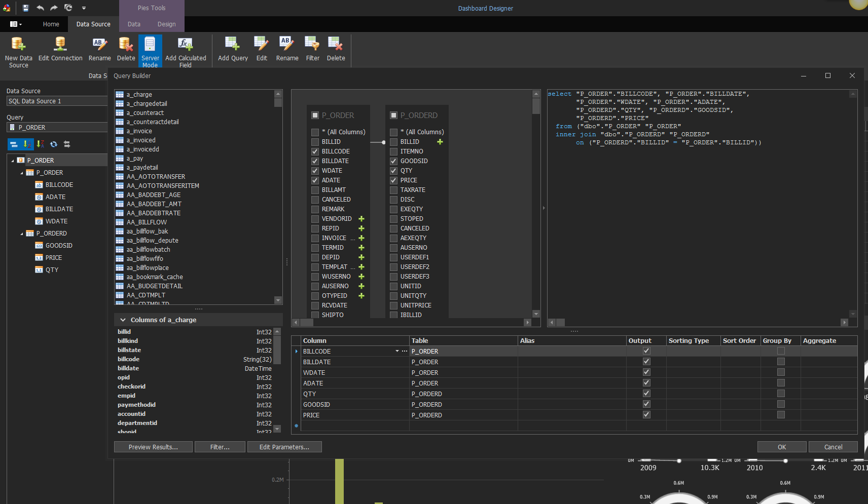
Task: Collapse the P_ORDERD tree node
Action: pyautogui.click(x=22, y=234)
